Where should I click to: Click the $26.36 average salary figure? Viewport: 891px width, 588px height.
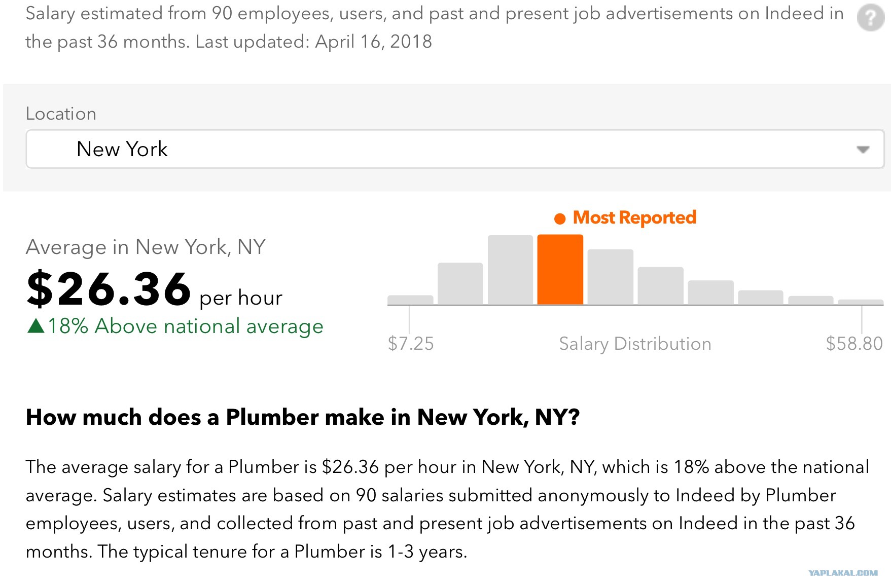click(109, 289)
